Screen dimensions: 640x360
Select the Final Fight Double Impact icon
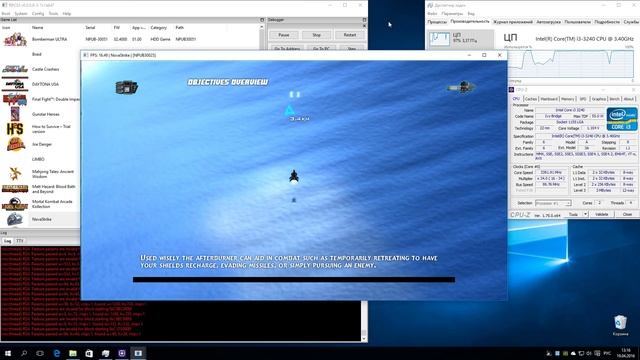click(15, 99)
